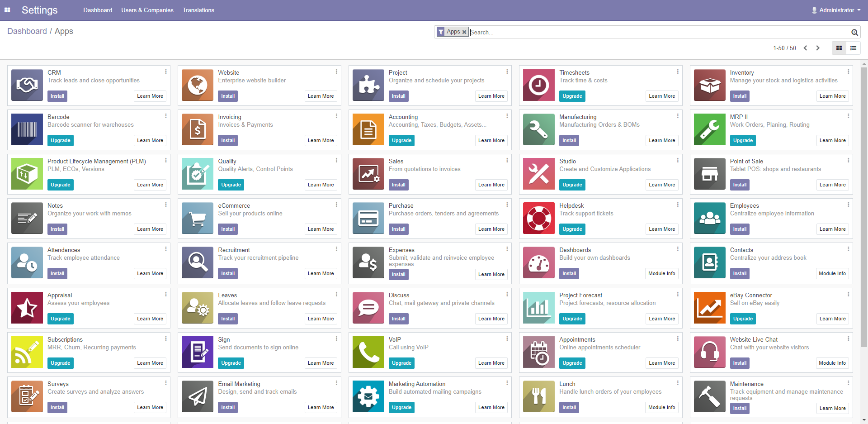Click the Invoicing dollar document icon

click(198, 129)
